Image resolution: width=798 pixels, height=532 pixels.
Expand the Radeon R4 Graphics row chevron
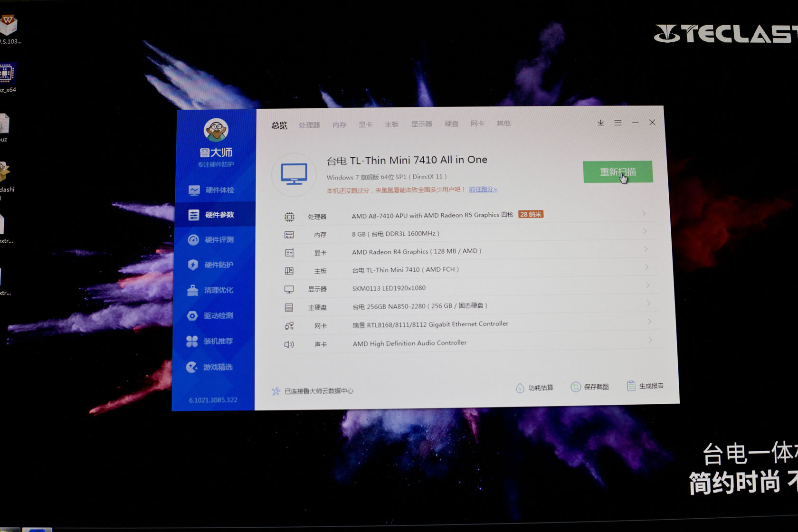tap(646, 249)
